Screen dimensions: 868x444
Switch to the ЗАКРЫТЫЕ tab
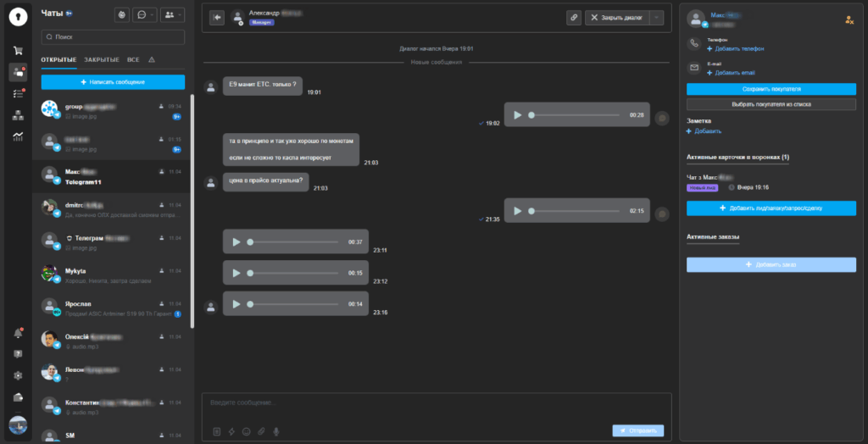pos(101,60)
